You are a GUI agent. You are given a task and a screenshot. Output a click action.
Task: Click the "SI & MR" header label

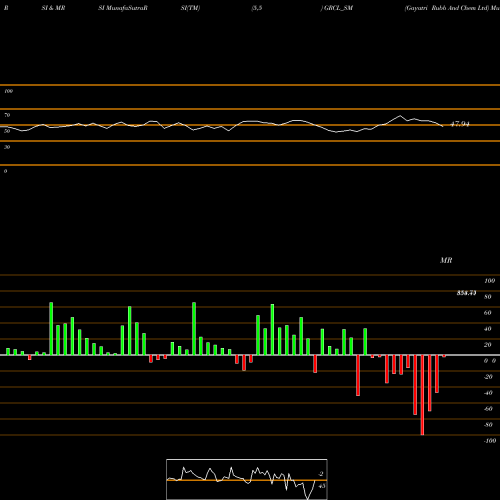click(x=53, y=8)
